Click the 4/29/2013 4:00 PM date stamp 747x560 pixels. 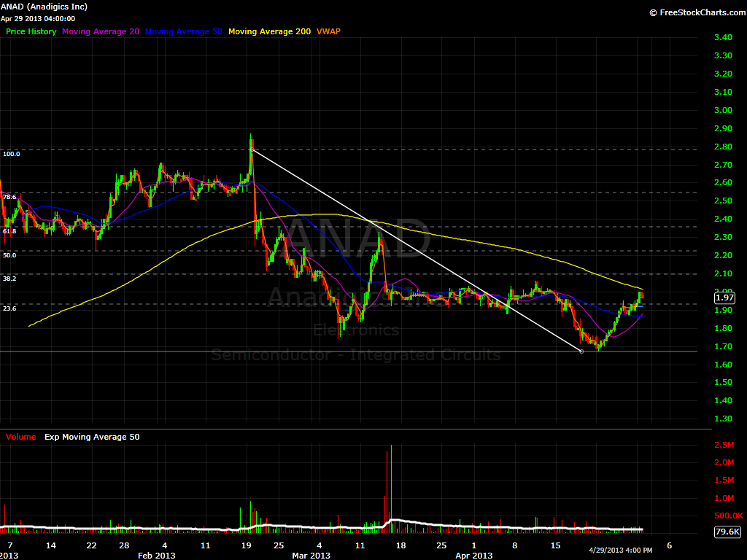[x=621, y=551]
